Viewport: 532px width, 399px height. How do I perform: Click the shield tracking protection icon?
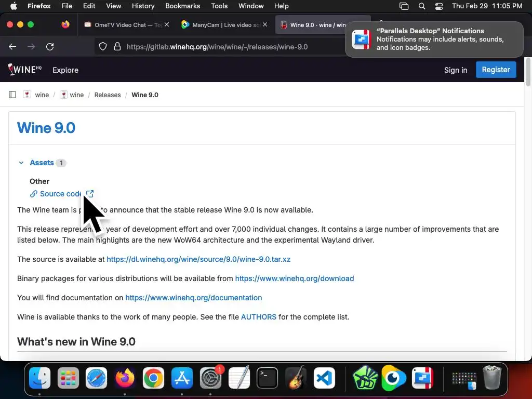103,47
